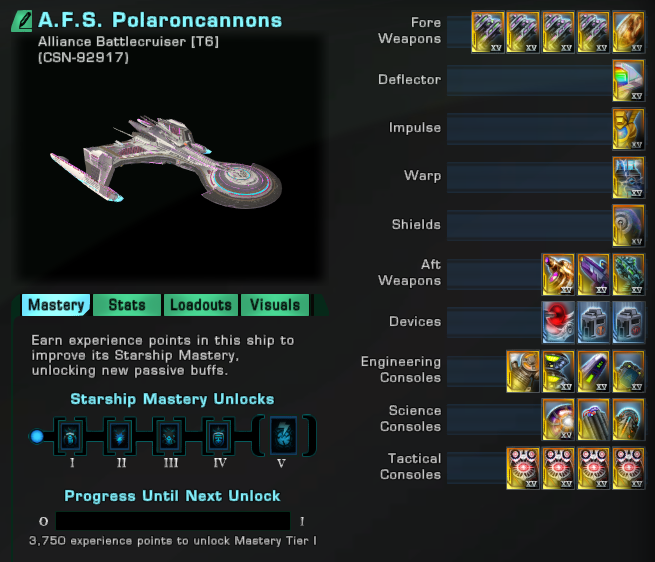Click the Warp core slot icon
The width and height of the screenshot is (655, 562).
coord(628,177)
